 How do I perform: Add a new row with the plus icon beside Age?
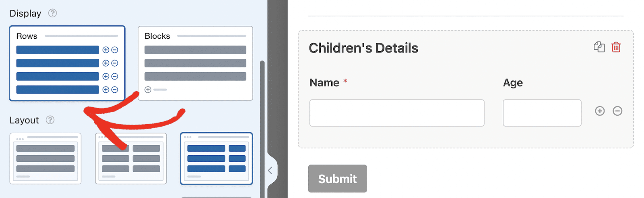[600, 111]
